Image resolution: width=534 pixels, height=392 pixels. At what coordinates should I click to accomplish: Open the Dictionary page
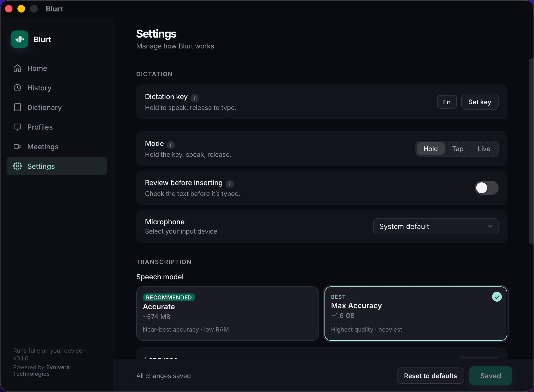57,108
